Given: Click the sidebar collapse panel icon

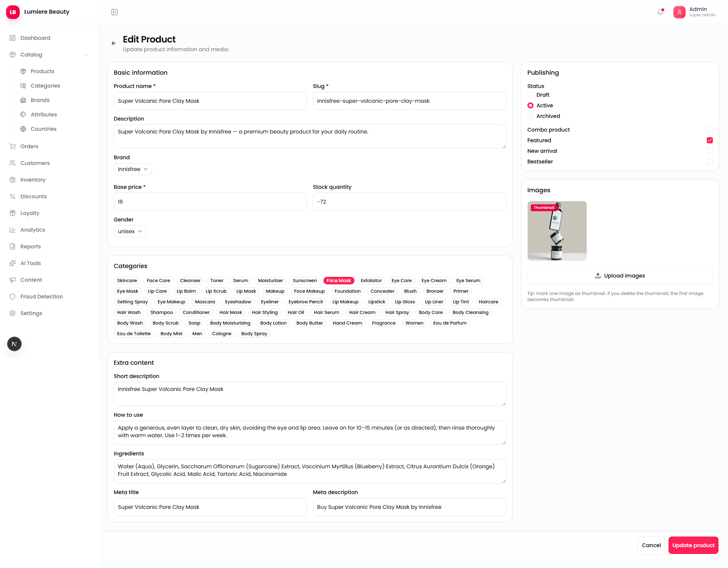Looking at the screenshot, I should 115,12.
